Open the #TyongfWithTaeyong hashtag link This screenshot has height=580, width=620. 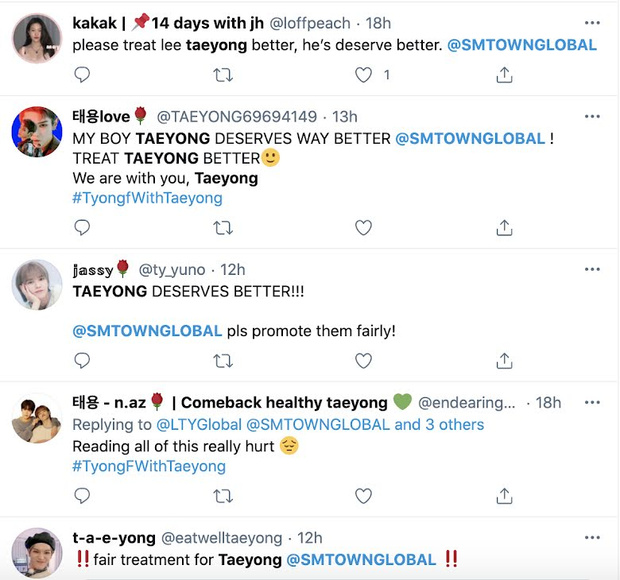point(147,198)
